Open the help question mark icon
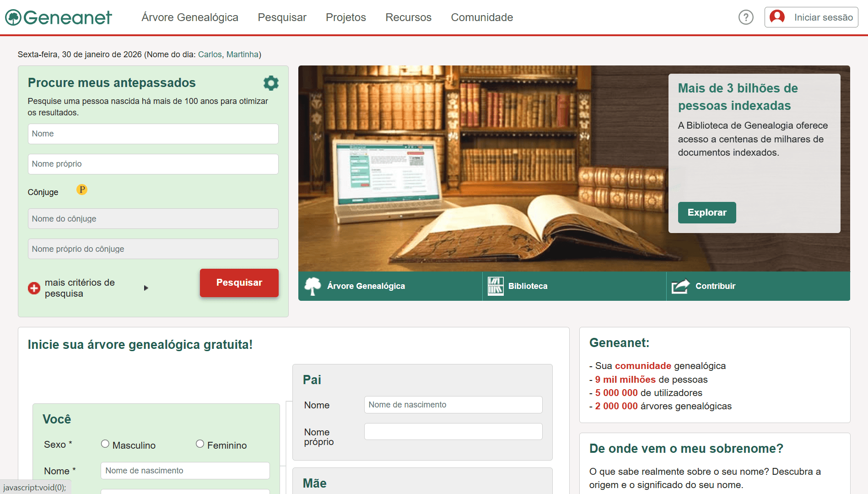 pos(746,17)
